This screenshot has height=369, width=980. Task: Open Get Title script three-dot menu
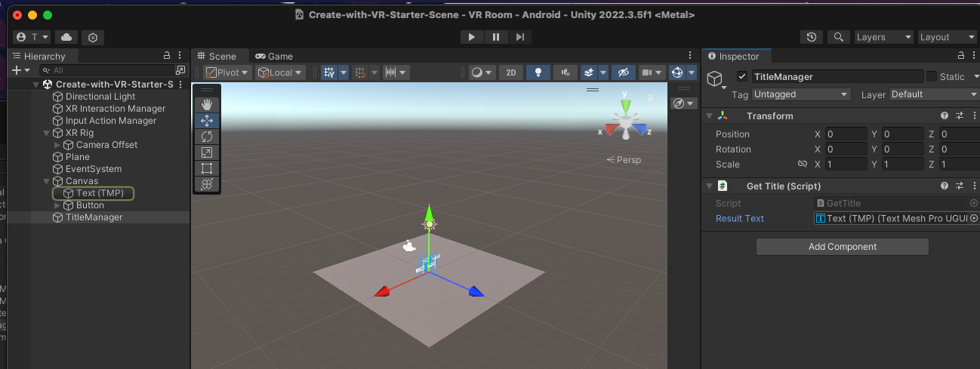pyautogui.click(x=973, y=186)
